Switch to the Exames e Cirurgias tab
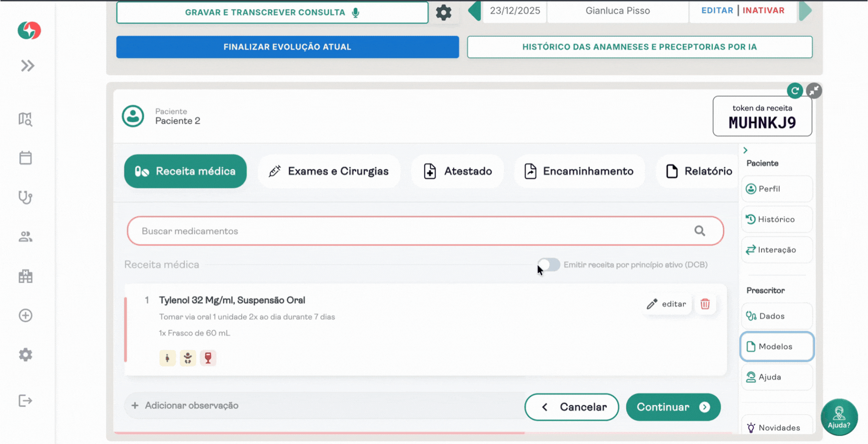This screenshot has width=868, height=444. pos(329,171)
